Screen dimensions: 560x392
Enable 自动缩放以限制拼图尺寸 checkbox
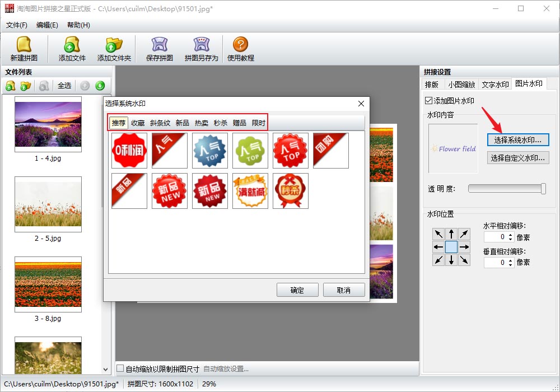(x=120, y=368)
